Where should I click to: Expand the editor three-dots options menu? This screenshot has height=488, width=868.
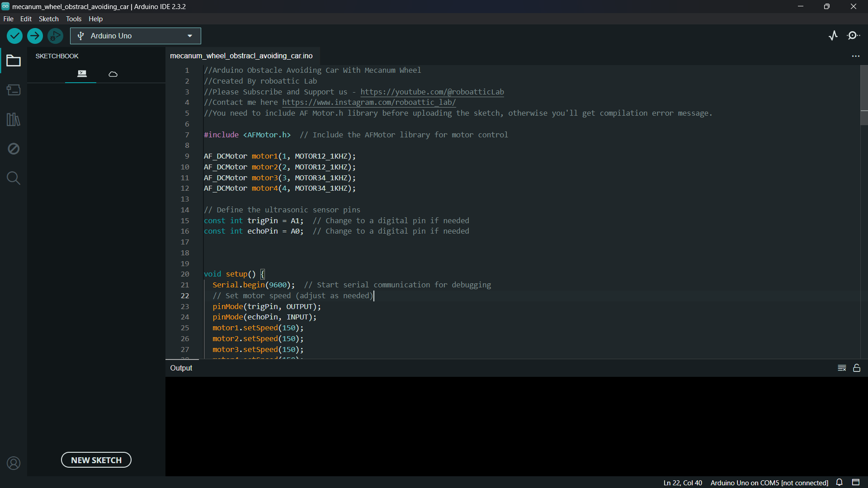(x=856, y=56)
